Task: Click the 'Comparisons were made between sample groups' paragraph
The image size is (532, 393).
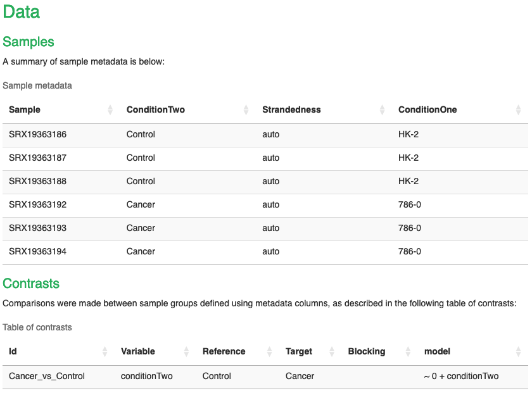Action: pyautogui.click(x=260, y=304)
